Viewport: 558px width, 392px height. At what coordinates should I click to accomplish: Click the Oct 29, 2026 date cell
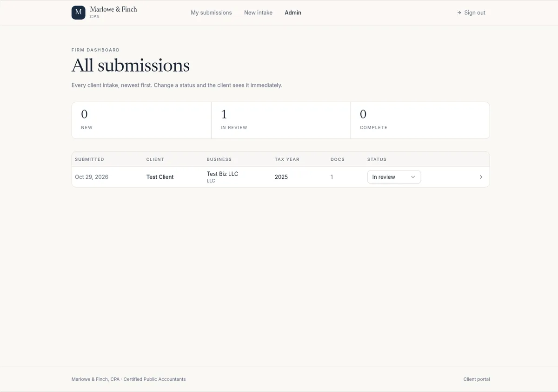coord(92,177)
